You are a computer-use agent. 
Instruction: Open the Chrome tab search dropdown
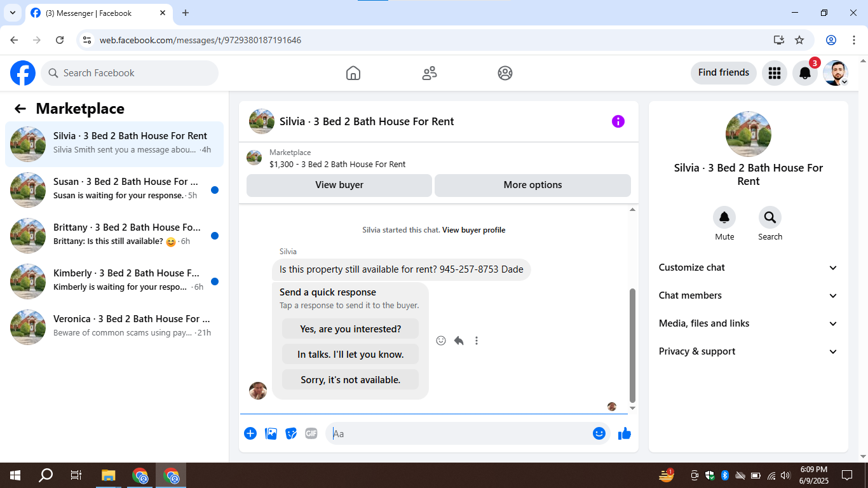click(x=12, y=13)
